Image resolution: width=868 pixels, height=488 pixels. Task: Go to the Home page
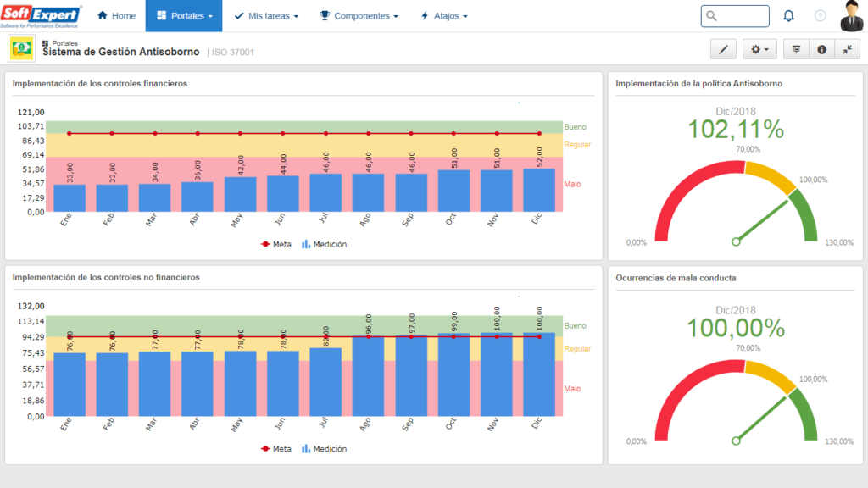(x=116, y=16)
